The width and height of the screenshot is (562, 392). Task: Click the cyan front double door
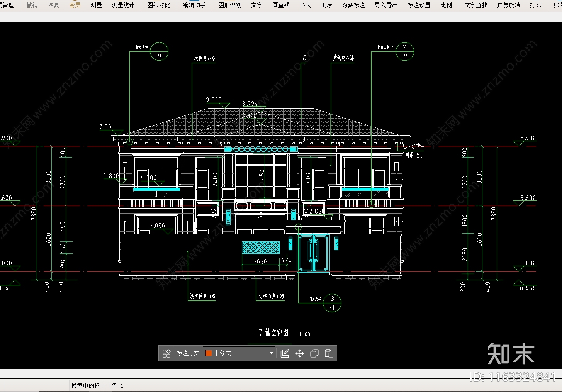coord(313,253)
